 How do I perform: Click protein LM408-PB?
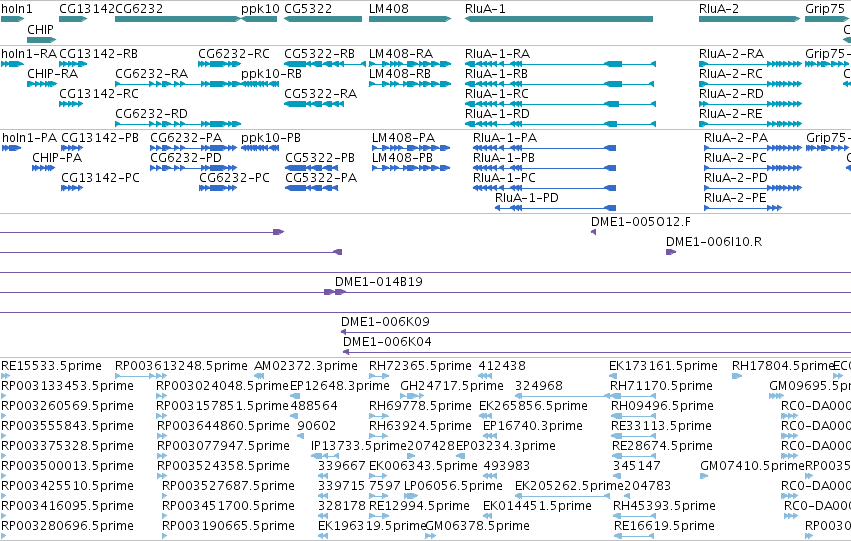(x=403, y=158)
